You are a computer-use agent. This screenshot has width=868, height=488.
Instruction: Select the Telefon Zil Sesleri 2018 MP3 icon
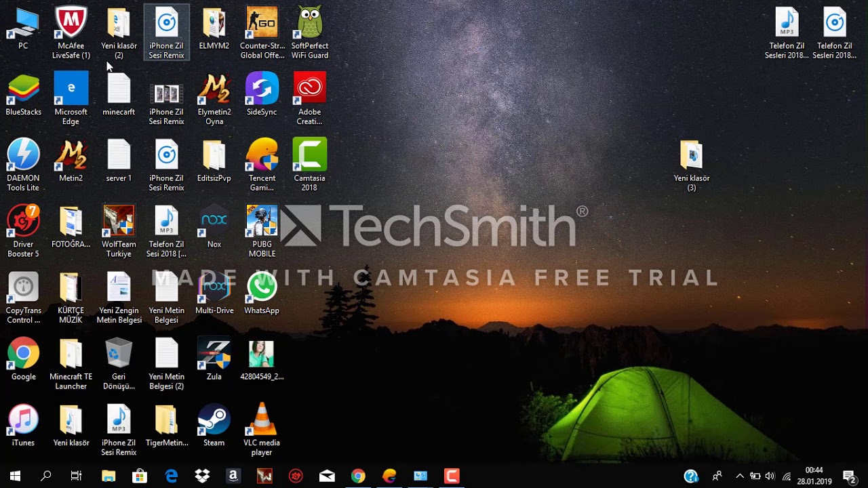click(787, 33)
